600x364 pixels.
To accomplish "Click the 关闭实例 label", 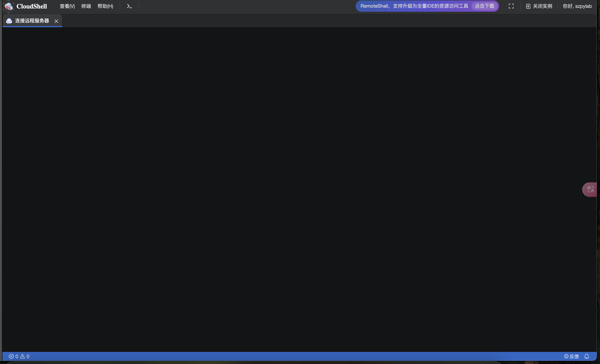I will pos(542,6).
